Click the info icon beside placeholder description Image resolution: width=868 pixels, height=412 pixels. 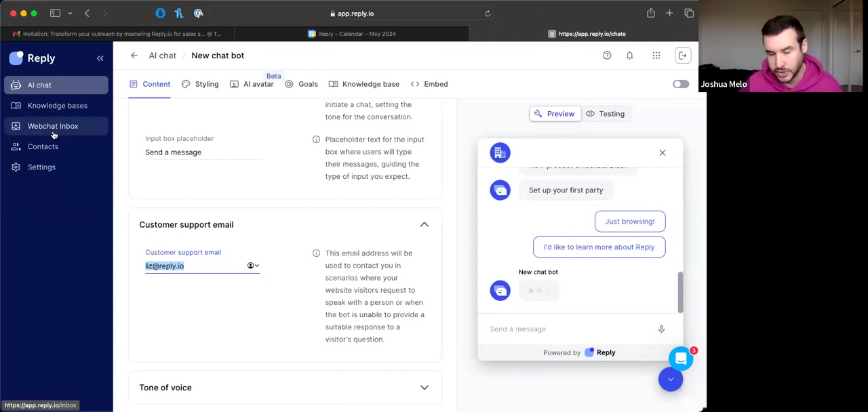[316, 140]
